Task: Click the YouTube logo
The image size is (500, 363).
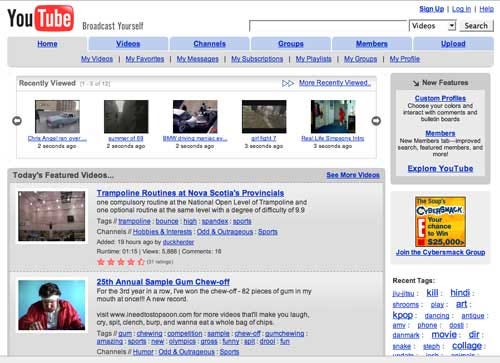Action: click(40, 18)
